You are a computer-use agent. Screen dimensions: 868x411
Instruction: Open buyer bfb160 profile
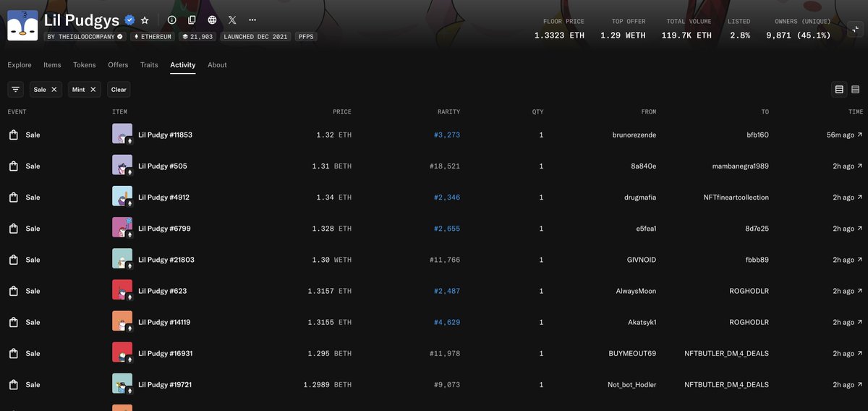[x=757, y=135]
